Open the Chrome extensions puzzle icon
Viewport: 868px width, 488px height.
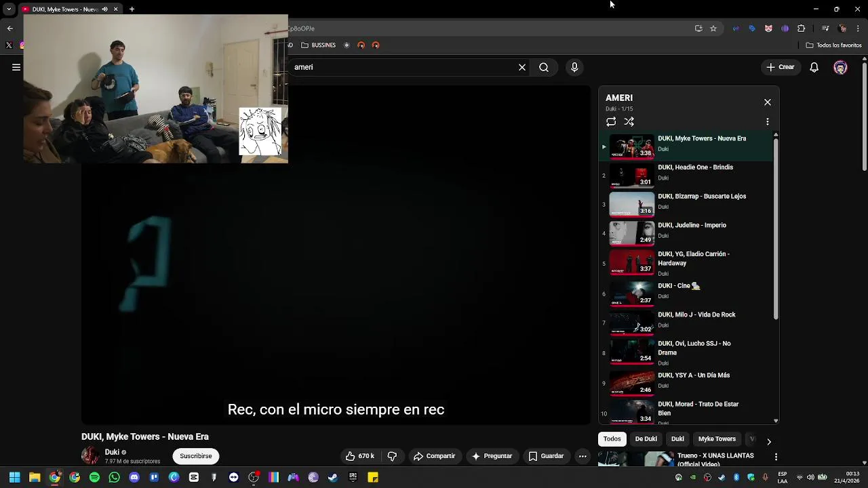click(801, 28)
